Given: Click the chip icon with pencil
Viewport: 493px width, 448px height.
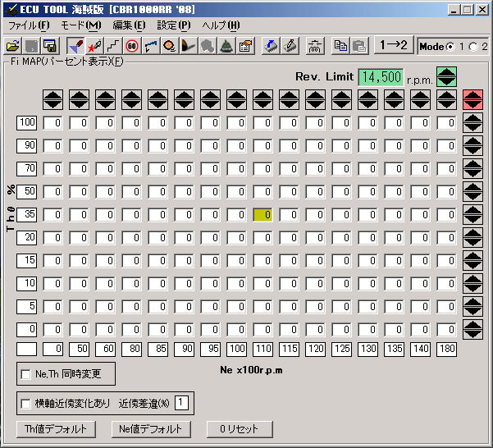Looking at the screenshot, I should [x=290, y=46].
